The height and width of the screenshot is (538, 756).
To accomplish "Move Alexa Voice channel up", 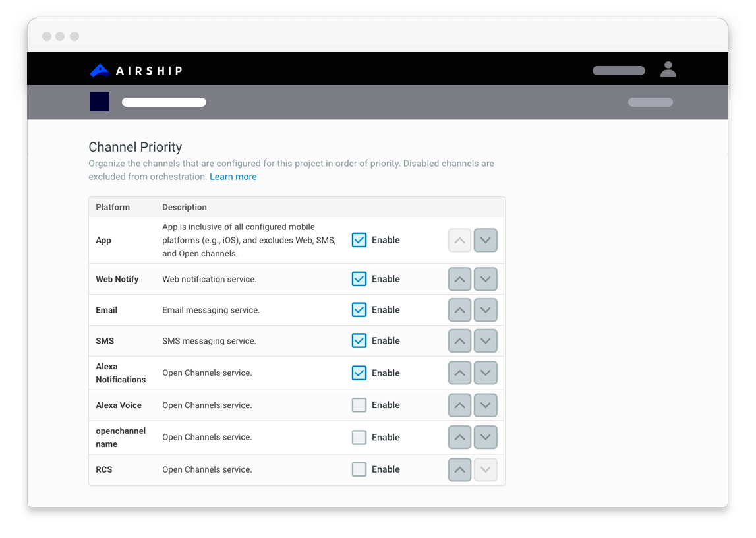I will click(459, 405).
